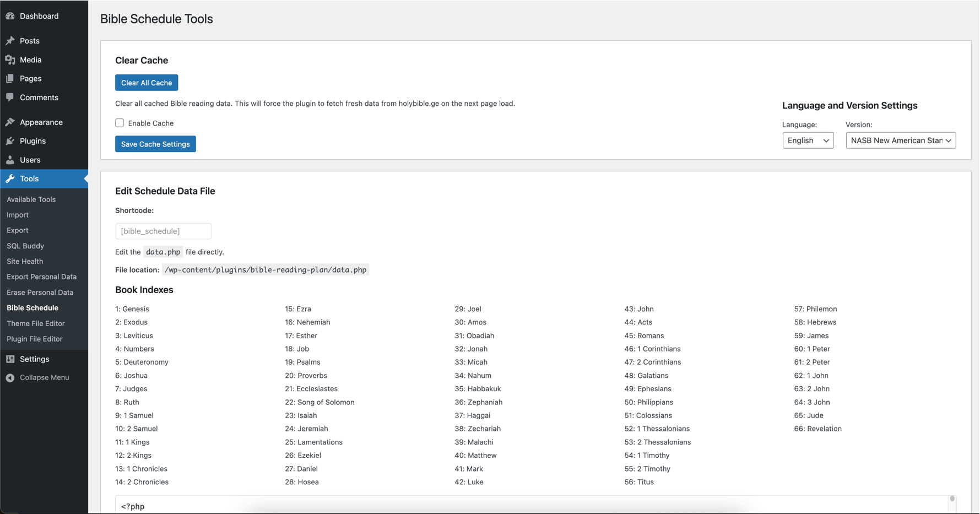Image resolution: width=980 pixels, height=514 pixels.
Task: Click the Plugins plug icon
Action: (x=10, y=141)
